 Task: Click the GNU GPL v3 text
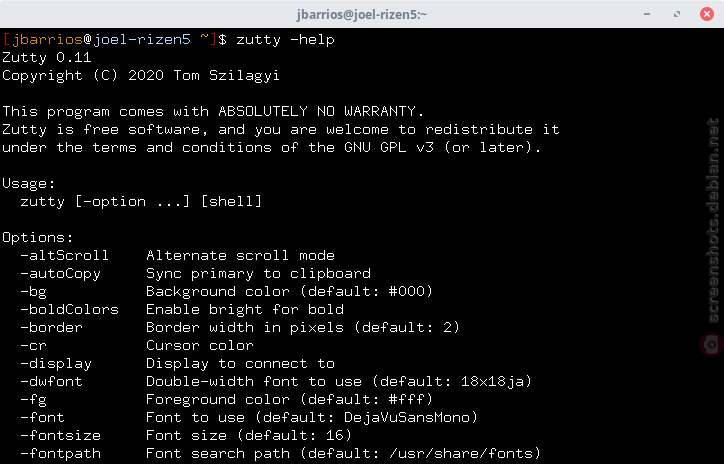(389, 148)
